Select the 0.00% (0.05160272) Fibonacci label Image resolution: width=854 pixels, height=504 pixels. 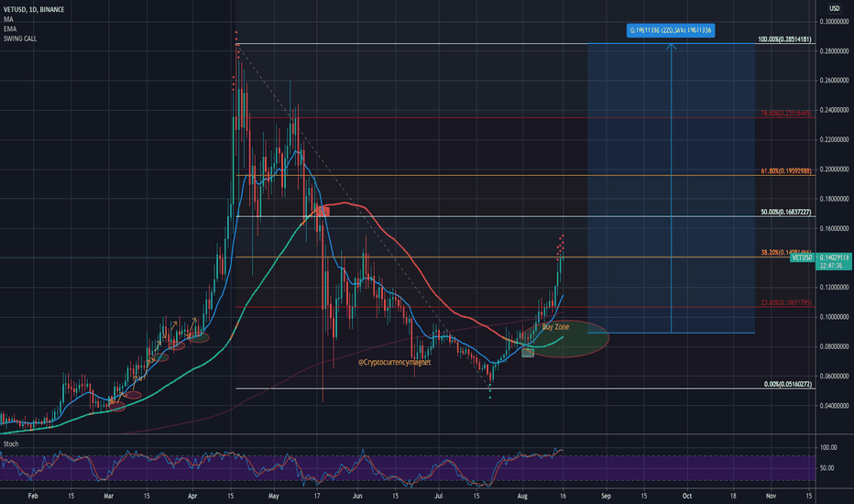click(787, 384)
